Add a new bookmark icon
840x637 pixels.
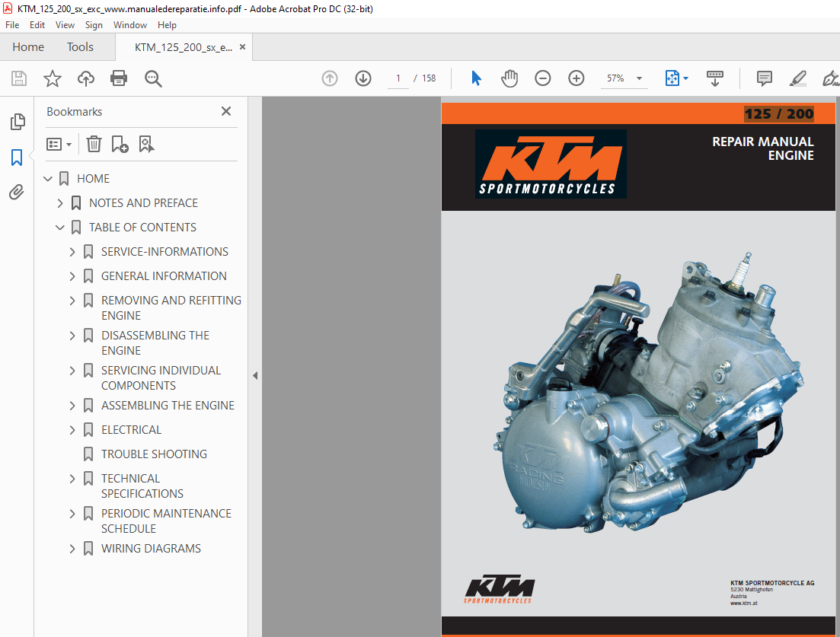click(120, 144)
